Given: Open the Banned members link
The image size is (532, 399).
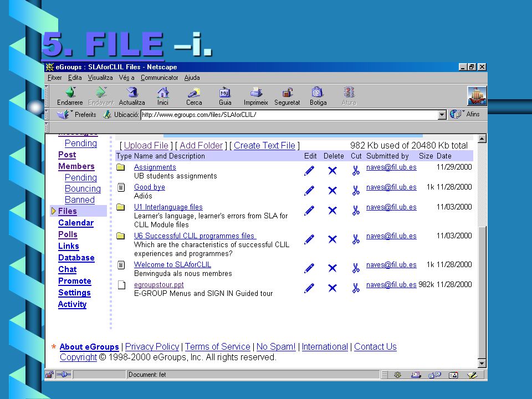Looking at the screenshot, I should (80, 200).
